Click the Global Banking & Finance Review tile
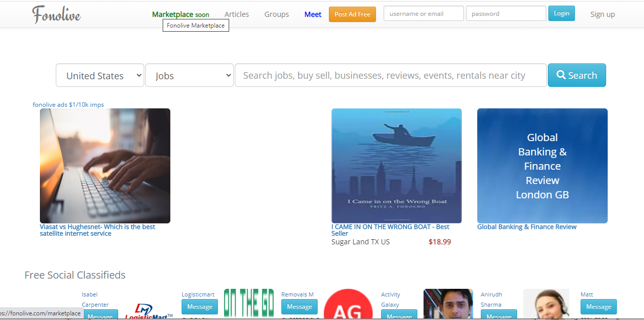 tap(542, 166)
